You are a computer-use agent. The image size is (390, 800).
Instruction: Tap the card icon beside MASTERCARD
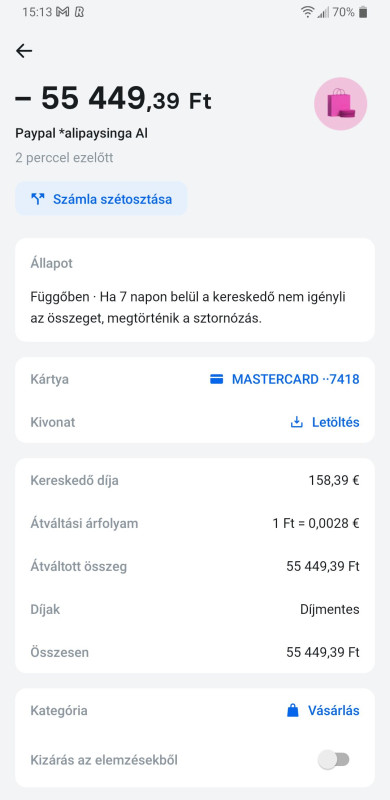pos(216,379)
